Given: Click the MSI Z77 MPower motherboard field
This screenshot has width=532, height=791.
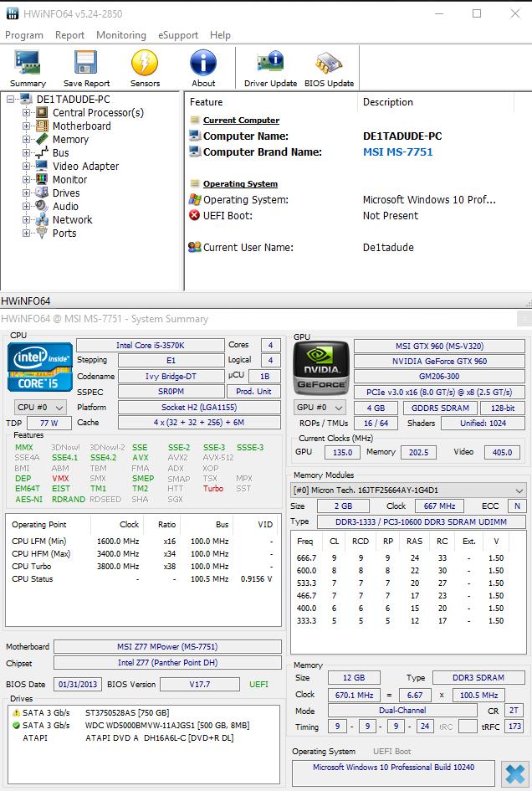Looking at the screenshot, I should (167, 646).
